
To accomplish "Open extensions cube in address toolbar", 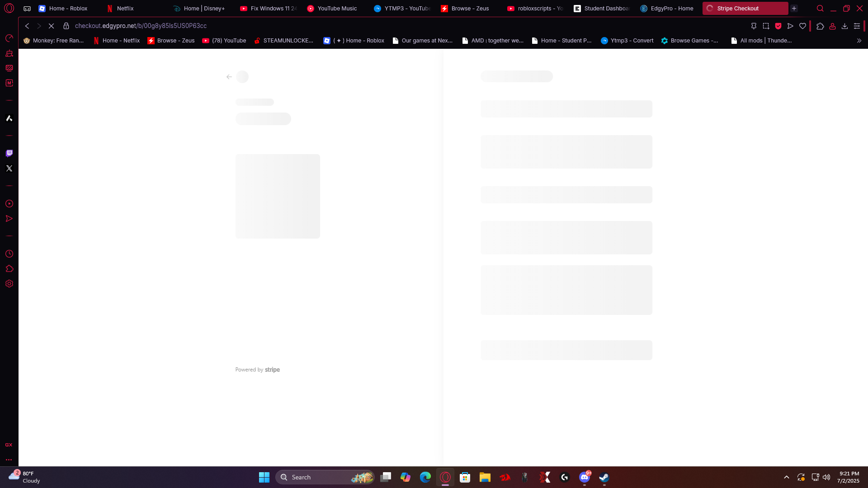I will point(820,26).
